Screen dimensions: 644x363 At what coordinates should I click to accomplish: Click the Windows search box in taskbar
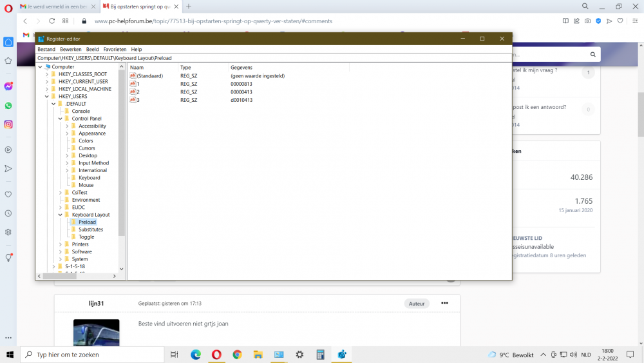tap(92, 355)
